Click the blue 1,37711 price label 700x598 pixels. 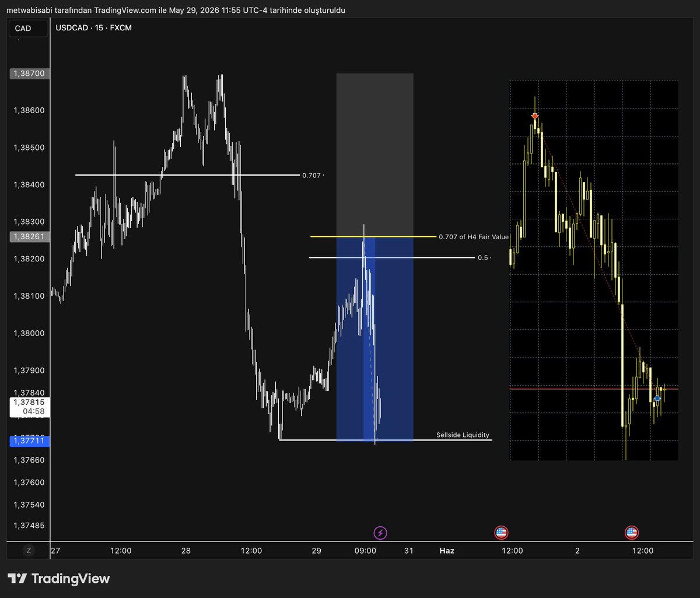[x=30, y=442]
